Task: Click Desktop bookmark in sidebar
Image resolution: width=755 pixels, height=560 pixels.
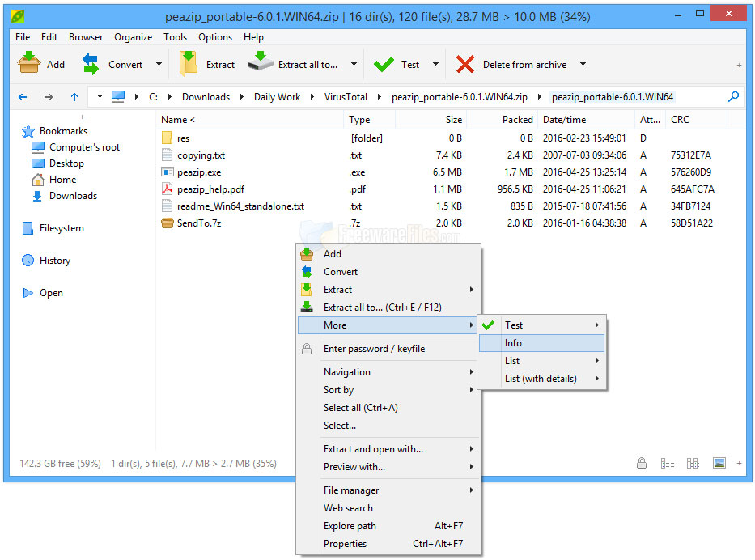Action: point(66,163)
